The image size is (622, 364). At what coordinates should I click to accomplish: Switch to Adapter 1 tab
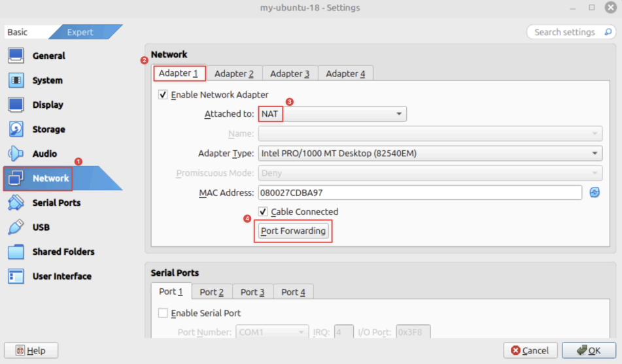tap(179, 73)
